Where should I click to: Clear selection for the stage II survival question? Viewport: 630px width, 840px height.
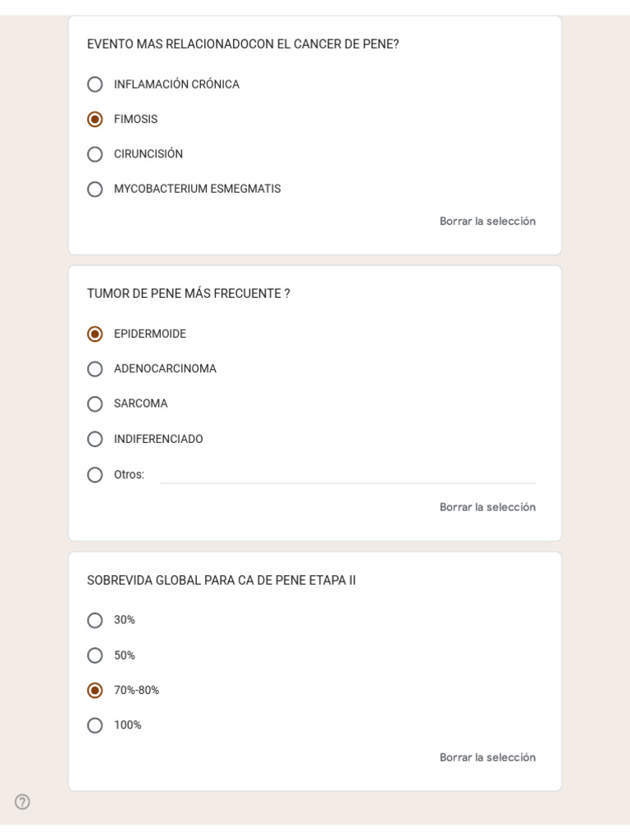click(x=487, y=757)
